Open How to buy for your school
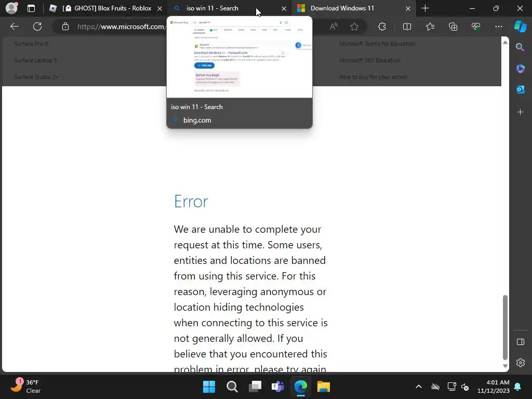Image resolution: width=532 pixels, height=399 pixels. tap(373, 77)
